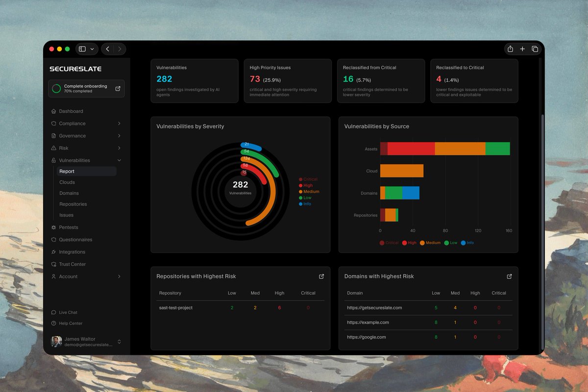Click the Risk warning triangle icon
Viewport: 588px width, 392px height.
[54, 148]
